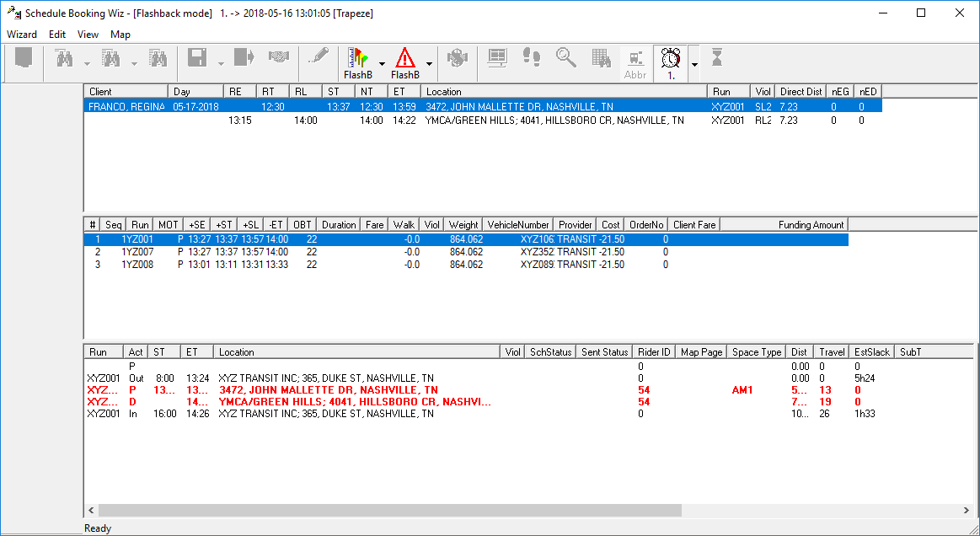
Task: Open the FlashB chart tool
Action: 357,57
